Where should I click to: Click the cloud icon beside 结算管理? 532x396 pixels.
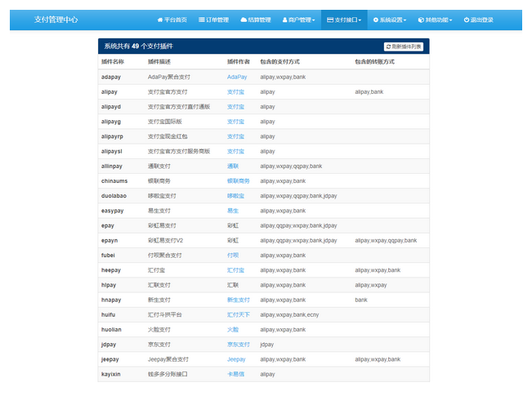244,20
